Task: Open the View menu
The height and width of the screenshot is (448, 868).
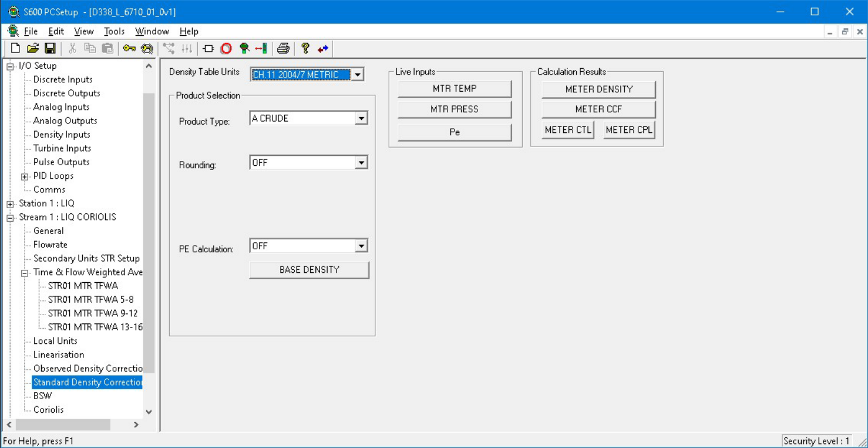Action: (83, 31)
